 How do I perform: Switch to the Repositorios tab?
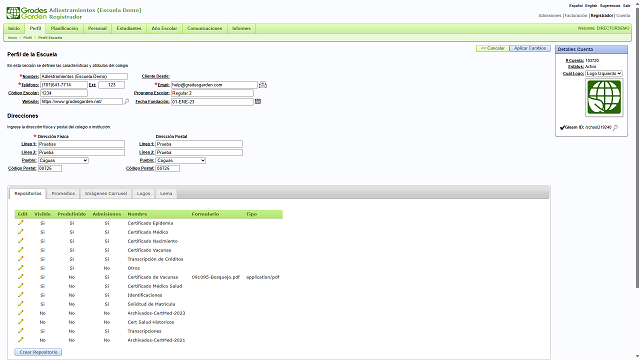(28, 193)
